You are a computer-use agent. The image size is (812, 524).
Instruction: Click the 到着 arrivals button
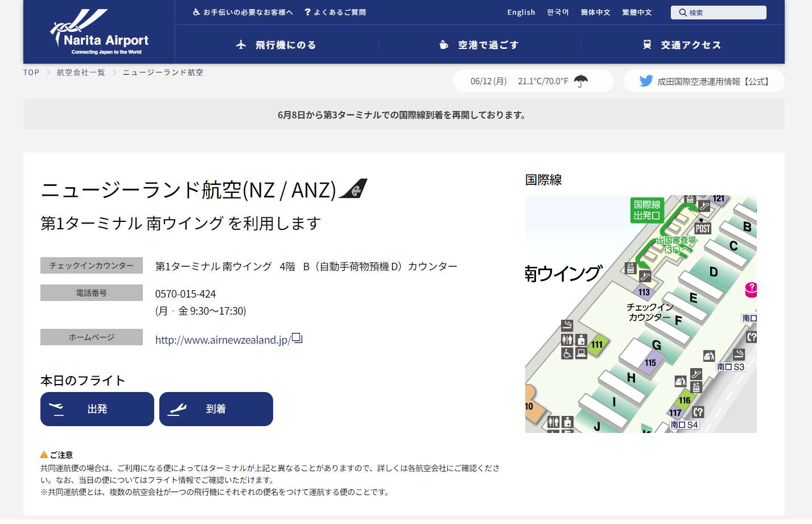click(x=216, y=409)
